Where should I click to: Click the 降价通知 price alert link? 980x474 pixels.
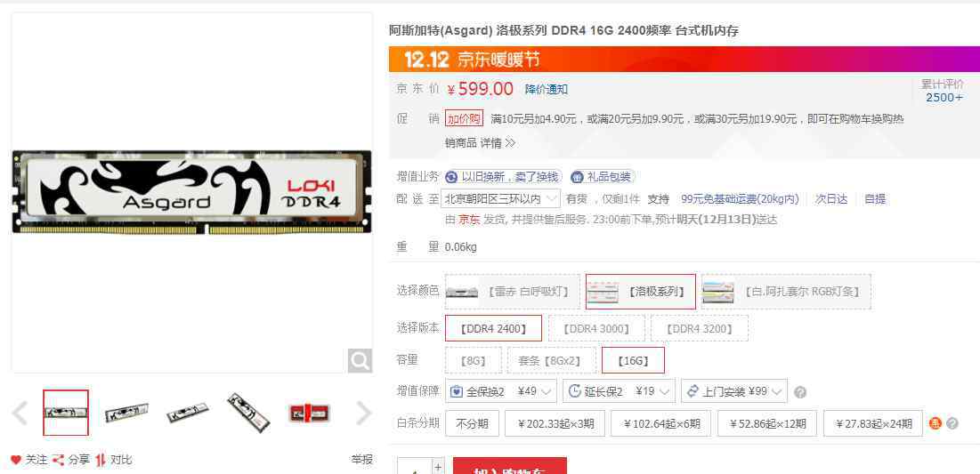coord(547,89)
